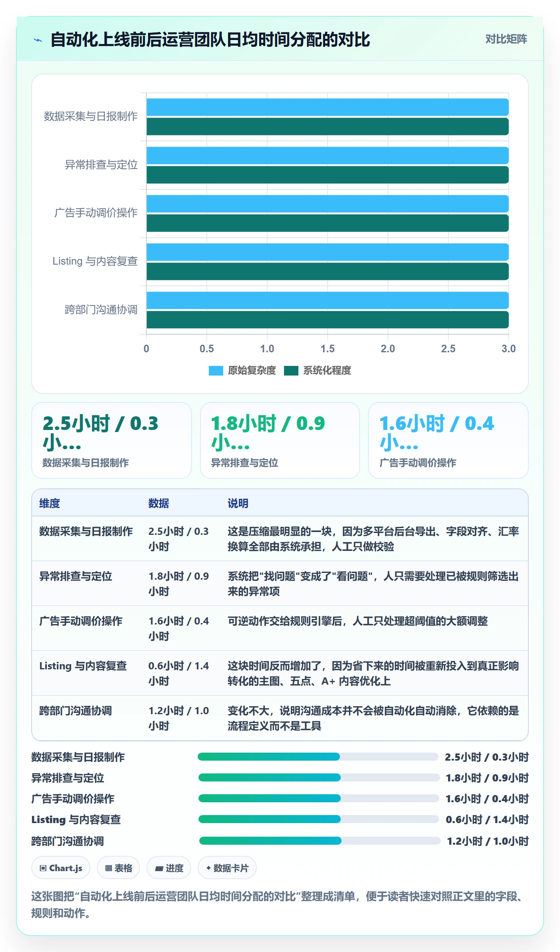Click the 数据 table column header

[x=159, y=503]
